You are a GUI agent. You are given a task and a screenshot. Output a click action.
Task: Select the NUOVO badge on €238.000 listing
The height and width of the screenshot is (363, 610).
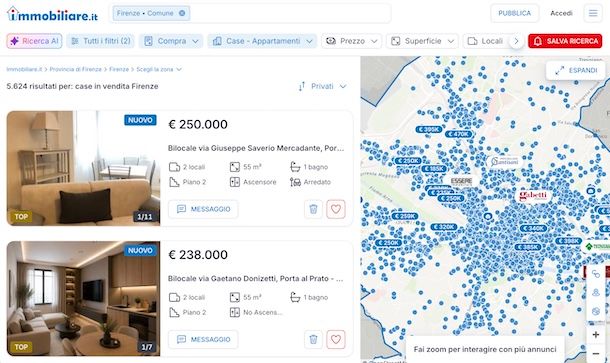point(140,251)
